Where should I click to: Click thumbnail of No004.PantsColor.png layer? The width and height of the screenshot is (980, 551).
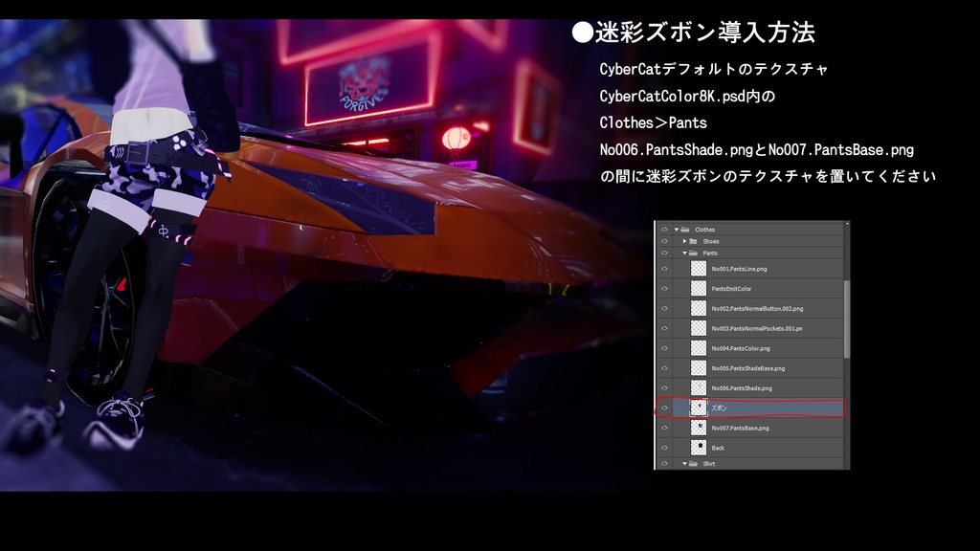(700, 347)
